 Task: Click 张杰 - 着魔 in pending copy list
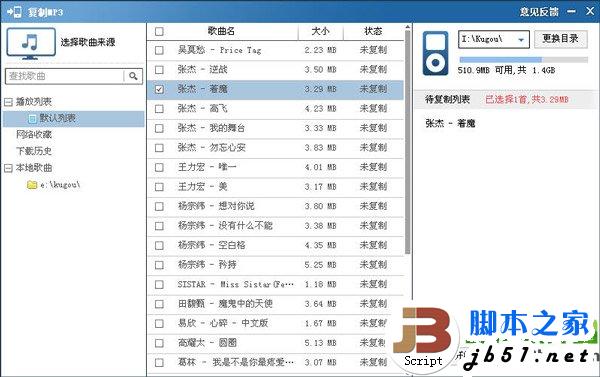coord(450,124)
